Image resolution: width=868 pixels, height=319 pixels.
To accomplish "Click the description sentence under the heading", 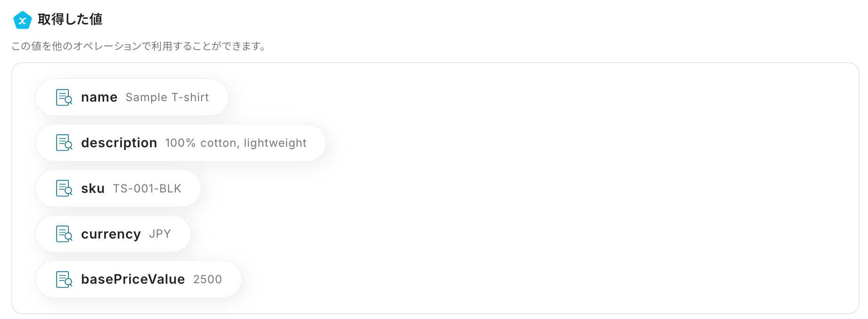I will coord(139,46).
